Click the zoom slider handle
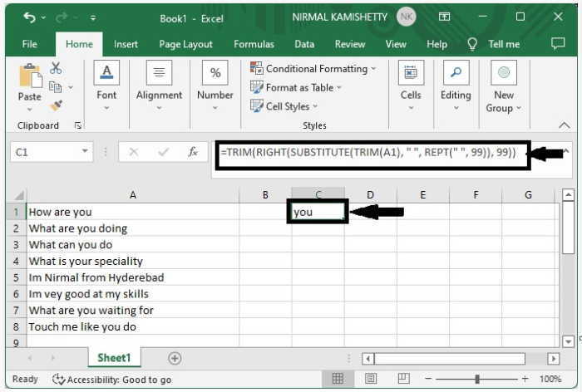This screenshot has height=392, width=582. (477, 379)
